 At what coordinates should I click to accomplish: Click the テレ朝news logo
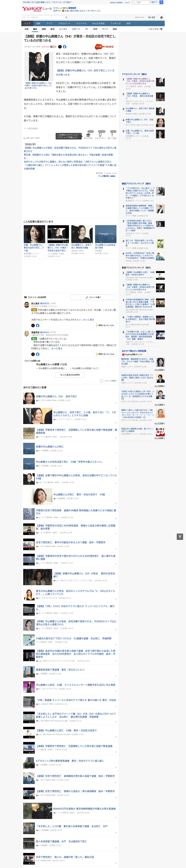104,47
